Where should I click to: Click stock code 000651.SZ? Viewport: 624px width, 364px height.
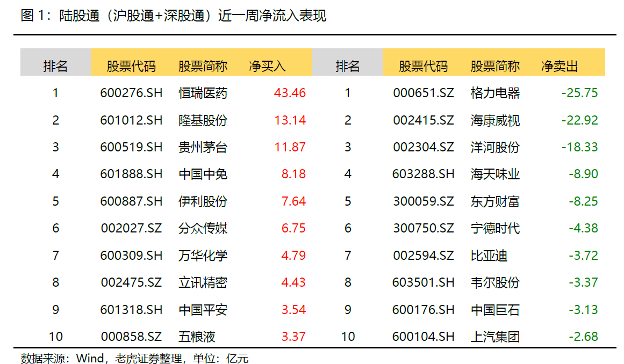424,93
